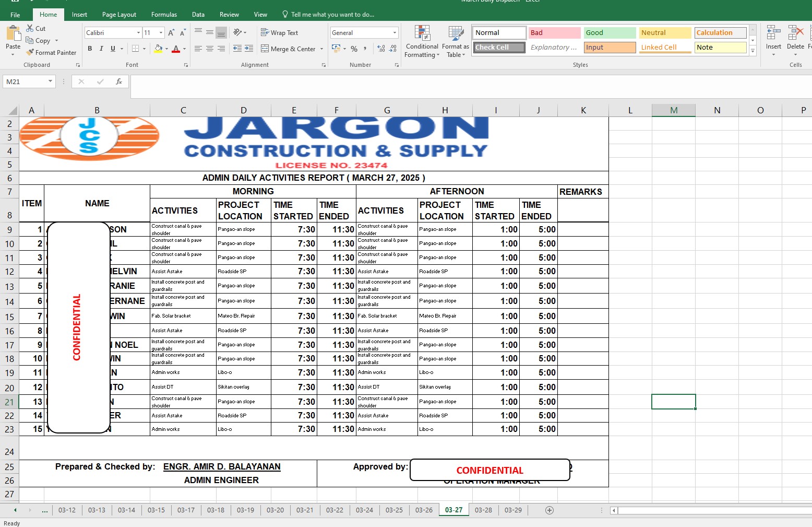Open the number format dropdown (General)
Screen dimensions: 812x527
395,32
